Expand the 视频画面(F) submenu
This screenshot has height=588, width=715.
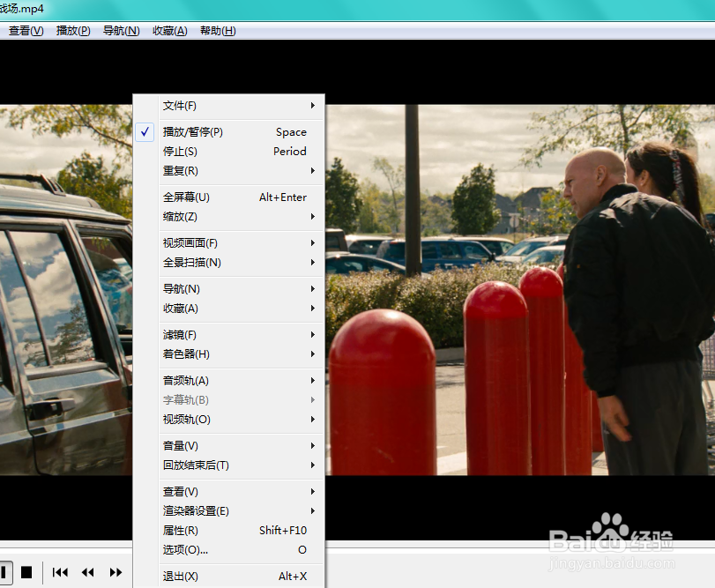pyautogui.click(x=229, y=243)
